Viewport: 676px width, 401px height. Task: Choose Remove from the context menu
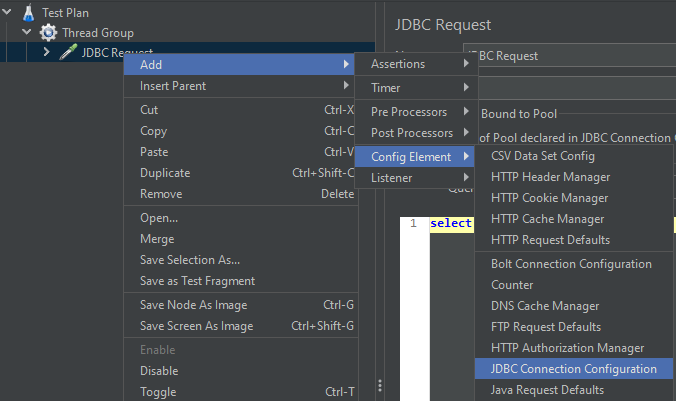(x=239, y=194)
